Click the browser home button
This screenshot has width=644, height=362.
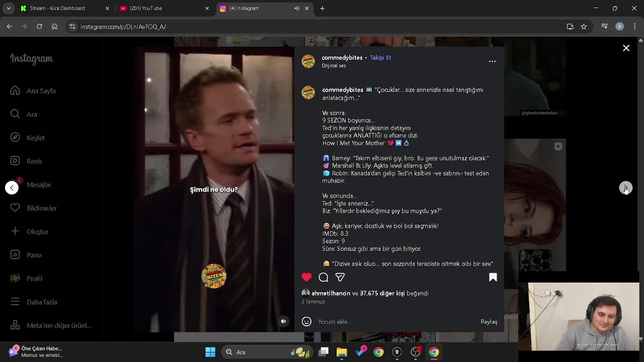pos(54,27)
